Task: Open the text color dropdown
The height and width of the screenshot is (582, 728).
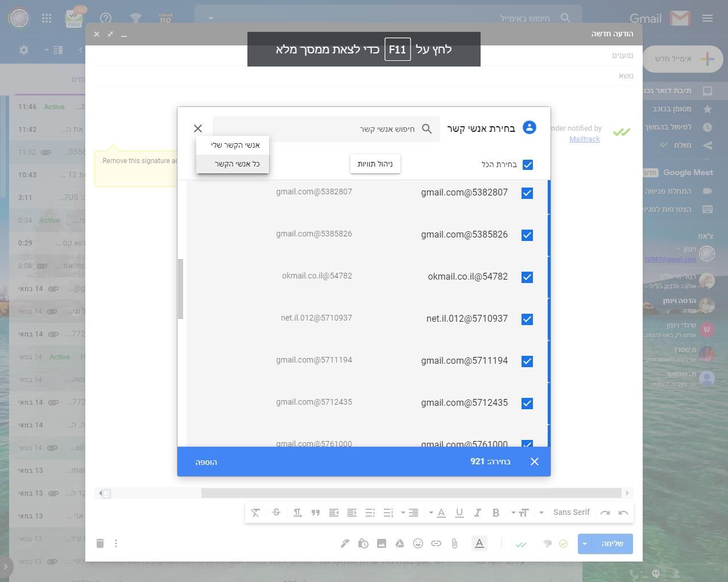Action: tap(438, 513)
